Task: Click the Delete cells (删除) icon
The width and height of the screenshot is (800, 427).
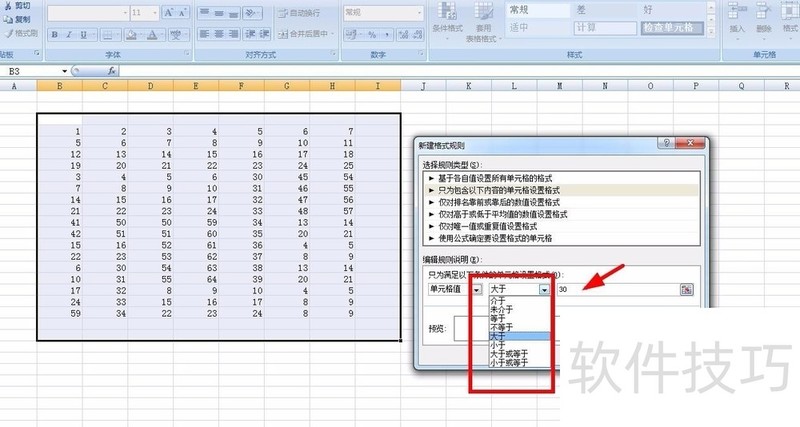Action: (x=763, y=11)
